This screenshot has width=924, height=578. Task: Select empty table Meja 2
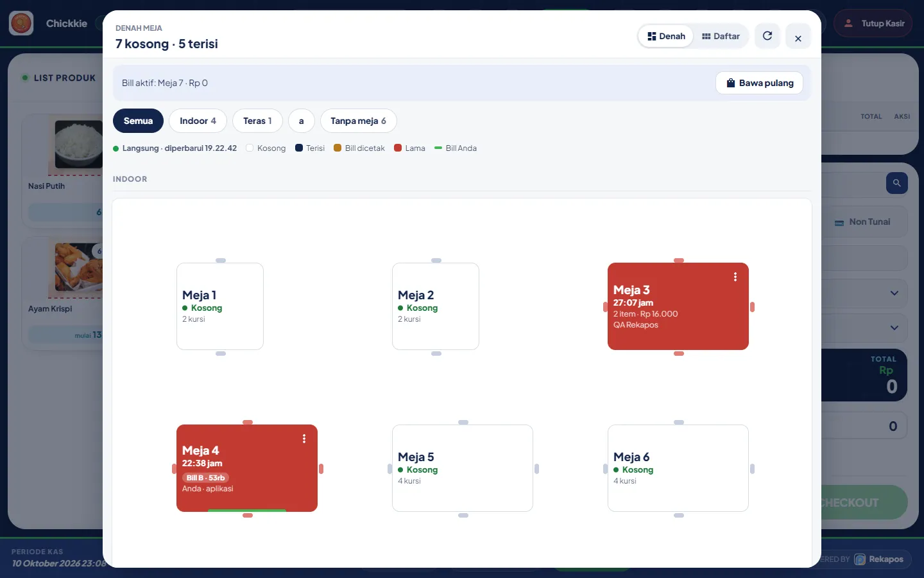pyautogui.click(x=436, y=306)
